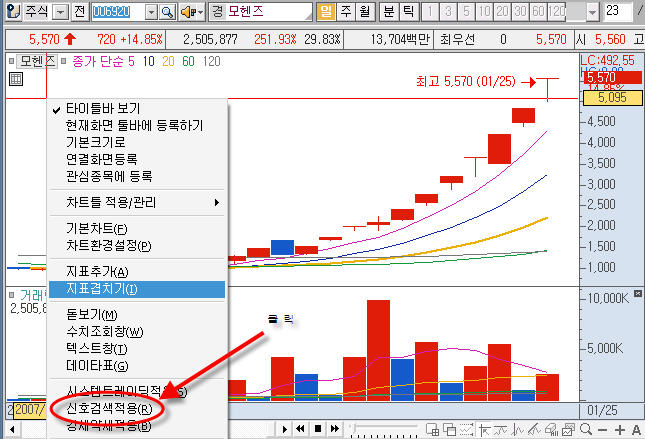Screen dimensions: 645x439
Task: Select the 60 interval button
Action: point(538,12)
